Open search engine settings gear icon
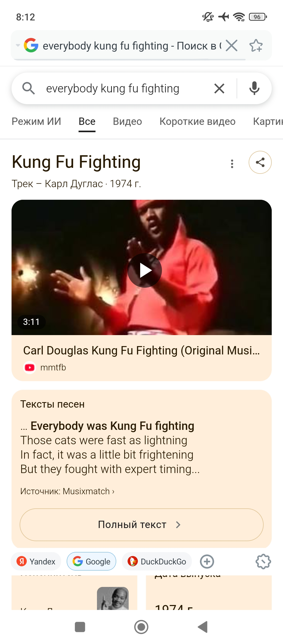 pyautogui.click(x=263, y=562)
